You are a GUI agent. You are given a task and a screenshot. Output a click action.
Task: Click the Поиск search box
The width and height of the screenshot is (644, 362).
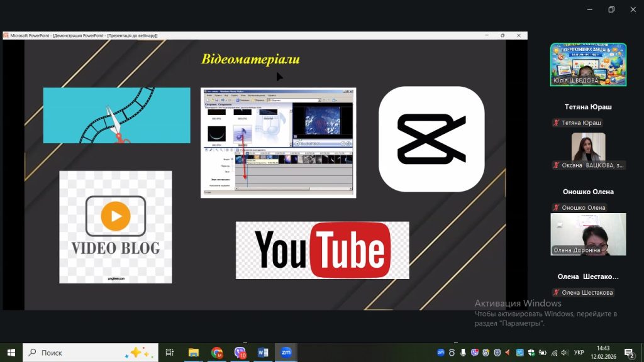88,353
